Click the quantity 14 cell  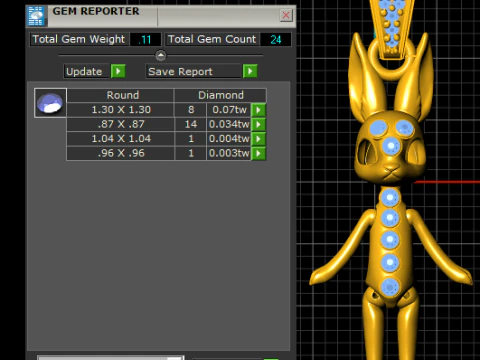click(x=191, y=124)
